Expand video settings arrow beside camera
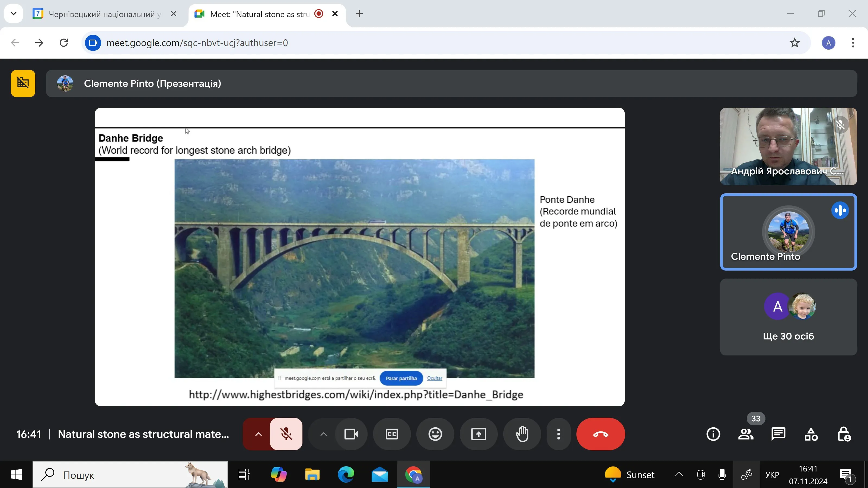The image size is (868, 488). [323, 434]
